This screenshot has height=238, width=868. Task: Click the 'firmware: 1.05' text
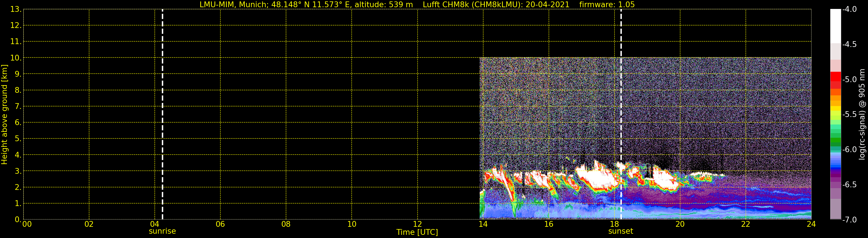(607, 4)
